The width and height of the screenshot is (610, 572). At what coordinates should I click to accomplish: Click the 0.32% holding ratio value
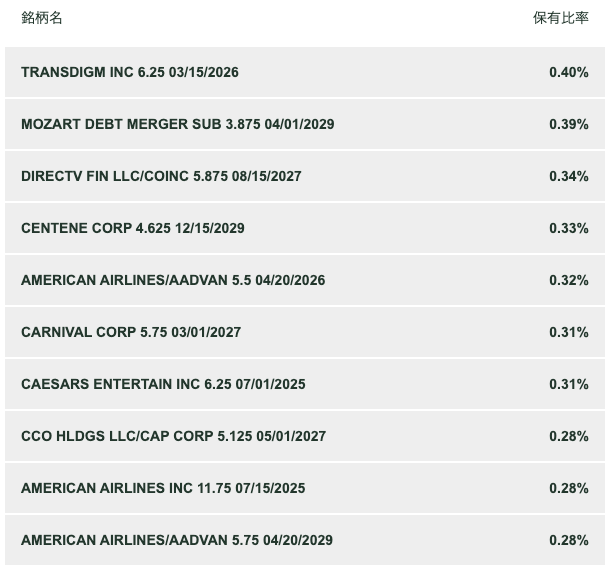click(x=569, y=280)
